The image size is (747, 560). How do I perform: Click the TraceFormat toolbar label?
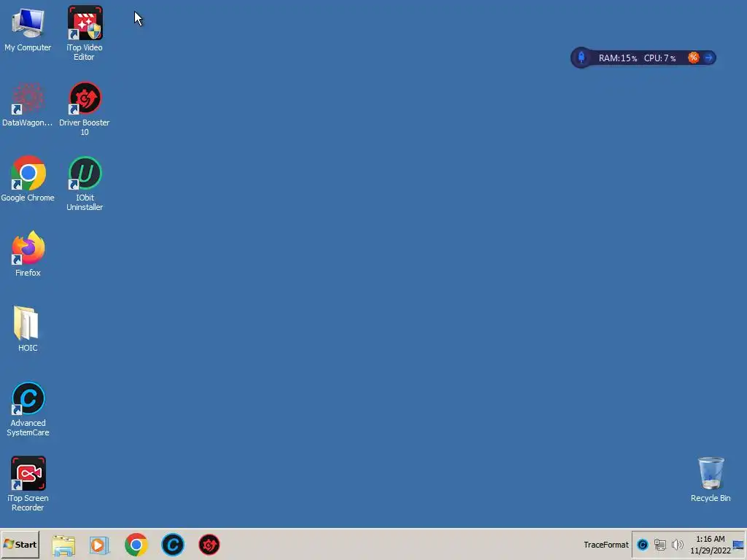(606, 545)
